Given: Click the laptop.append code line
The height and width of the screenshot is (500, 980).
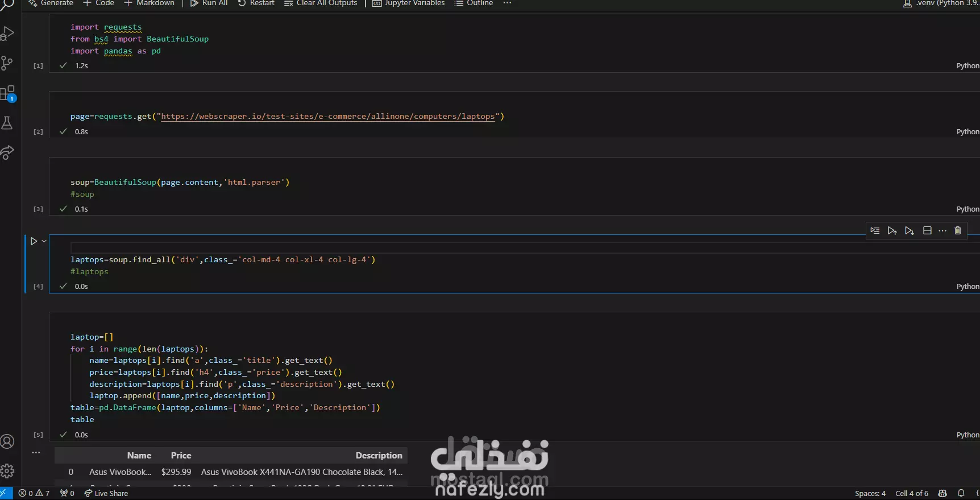Looking at the screenshot, I should [182, 396].
